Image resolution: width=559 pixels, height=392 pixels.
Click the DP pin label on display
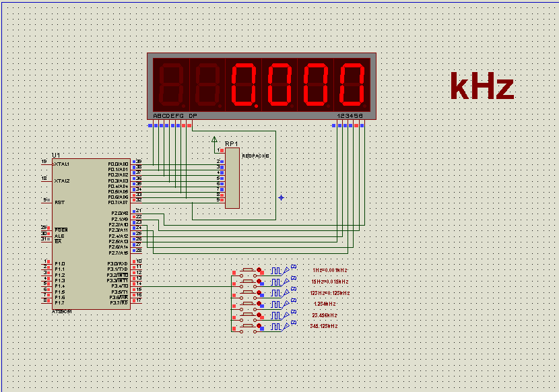click(x=193, y=116)
